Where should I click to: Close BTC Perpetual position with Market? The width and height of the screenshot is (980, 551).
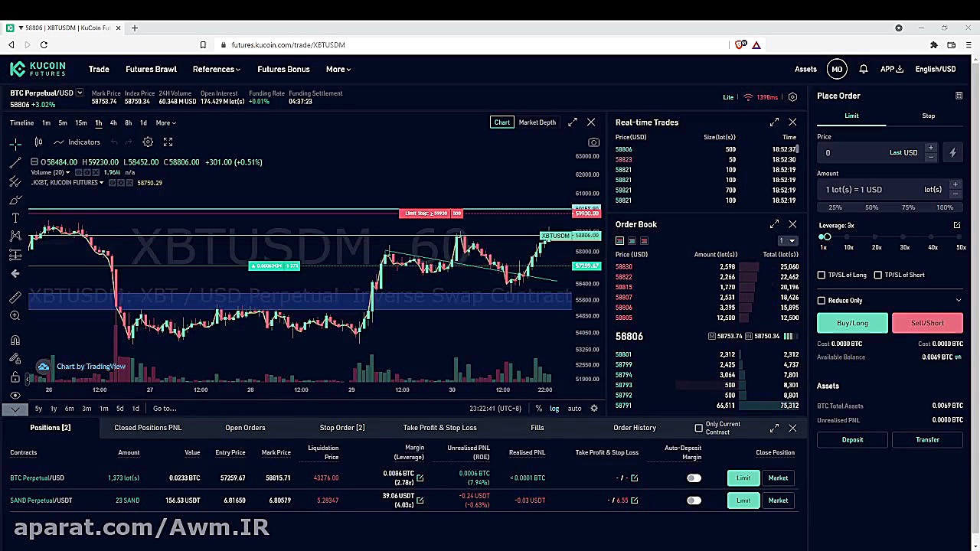click(778, 478)
